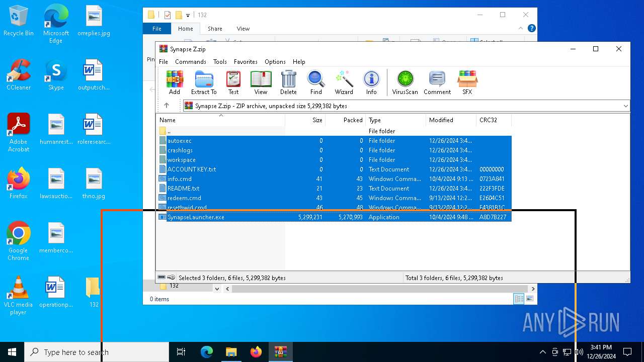Screen dimensions: 644x362
Task: Sort by the Size column header
Action: (305, 120)
